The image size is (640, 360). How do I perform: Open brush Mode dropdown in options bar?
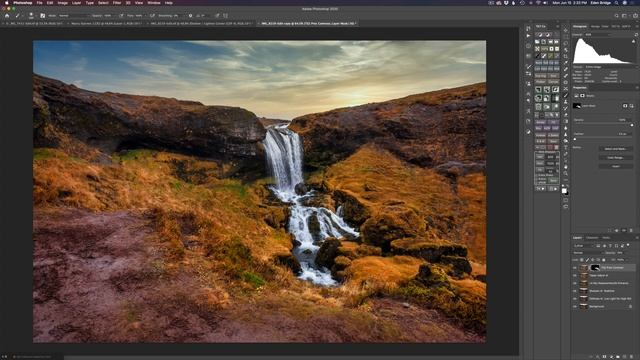(73, 16)
